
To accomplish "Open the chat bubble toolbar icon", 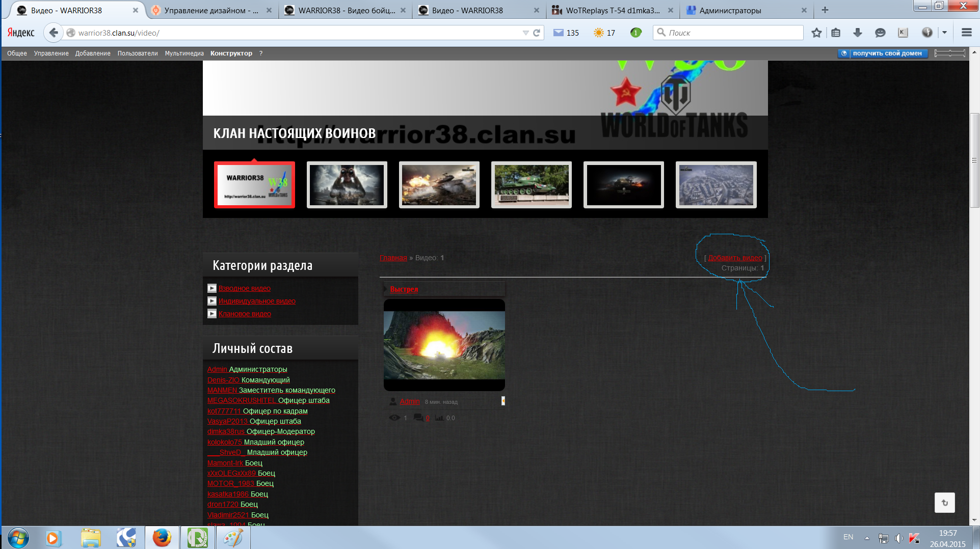I will 880,33.
